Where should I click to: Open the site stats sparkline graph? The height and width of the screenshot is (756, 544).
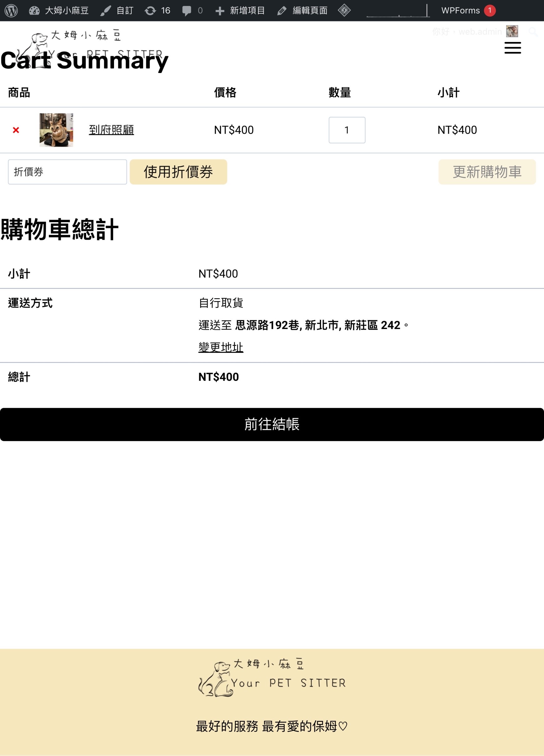pos(398,11)
